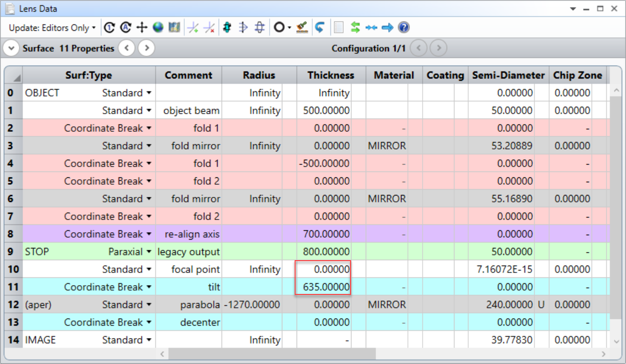Click the horizontal scrollbar right arrow

point(604,353)
